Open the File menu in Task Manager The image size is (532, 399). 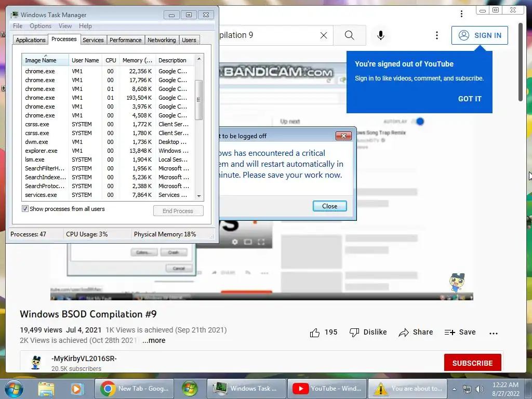[x=18, y=26]
